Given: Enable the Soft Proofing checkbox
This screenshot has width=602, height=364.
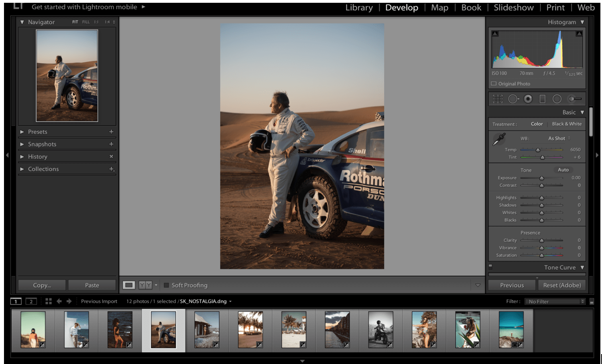Looking at the screenshot, I should (167, 285).
